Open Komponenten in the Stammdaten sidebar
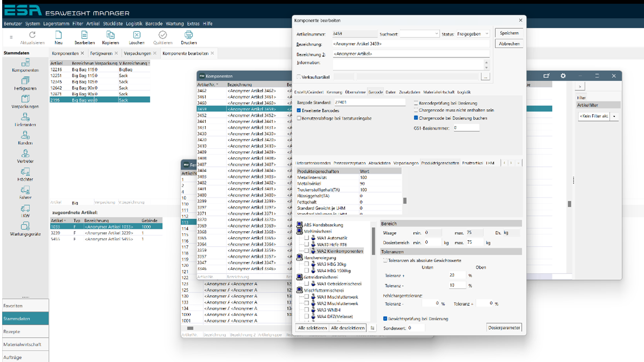644x362 pixels. coord(25,63)
